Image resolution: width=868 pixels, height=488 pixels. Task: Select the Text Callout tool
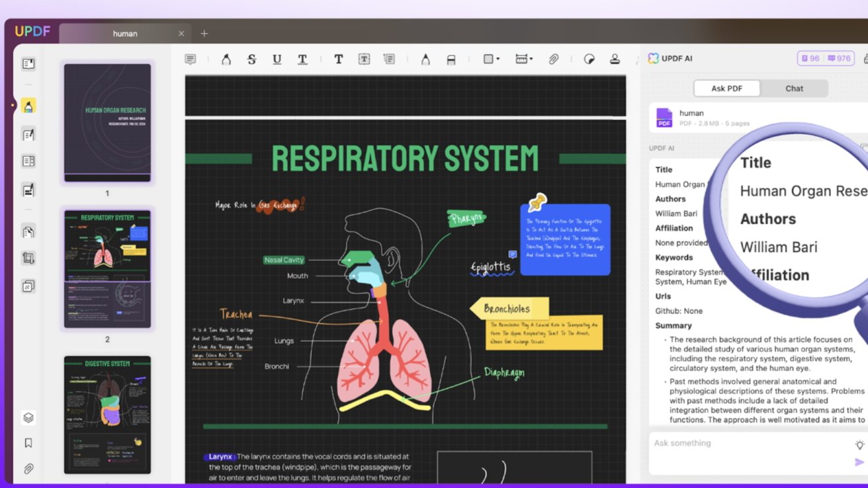pyautogui.click(x=389, y=60)
